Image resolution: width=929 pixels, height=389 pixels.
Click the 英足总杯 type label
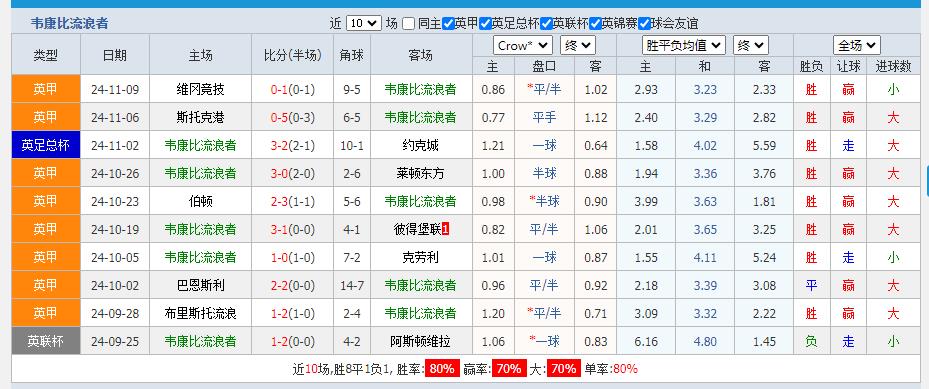pyautogui.click(x=46, y=146)
